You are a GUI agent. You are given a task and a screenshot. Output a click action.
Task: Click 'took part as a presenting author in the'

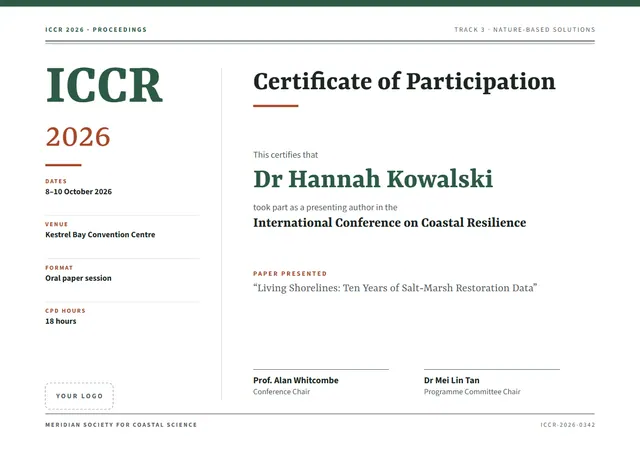(325, 207)
